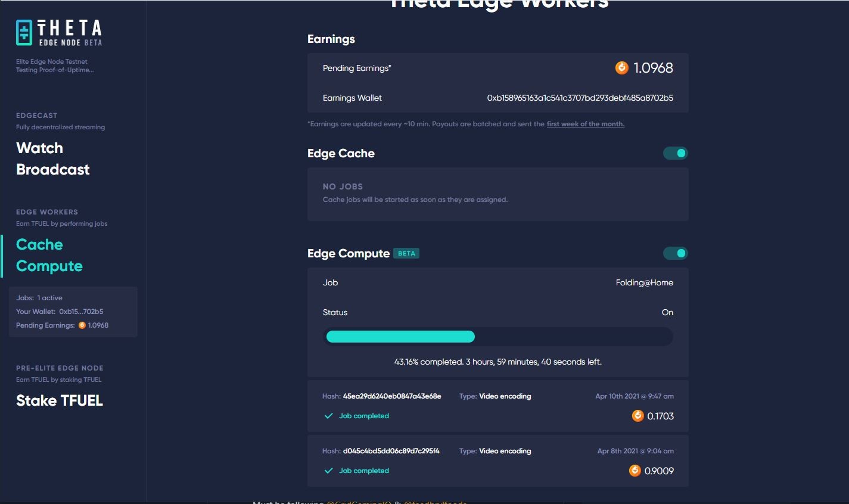Click the Folding@Home progress bar
Viewport: 849px width, 504px height.
498,337
